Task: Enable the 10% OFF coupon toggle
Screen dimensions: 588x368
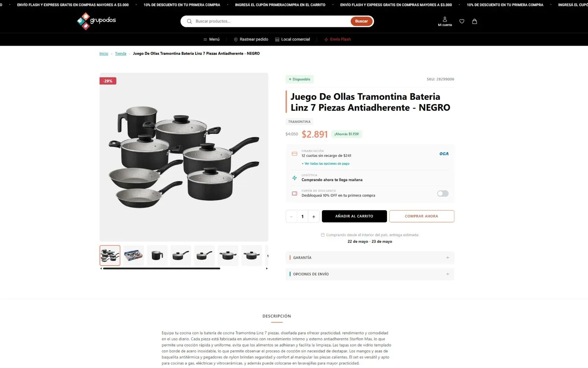Action: pyautogui.click(x=442, y=194)
